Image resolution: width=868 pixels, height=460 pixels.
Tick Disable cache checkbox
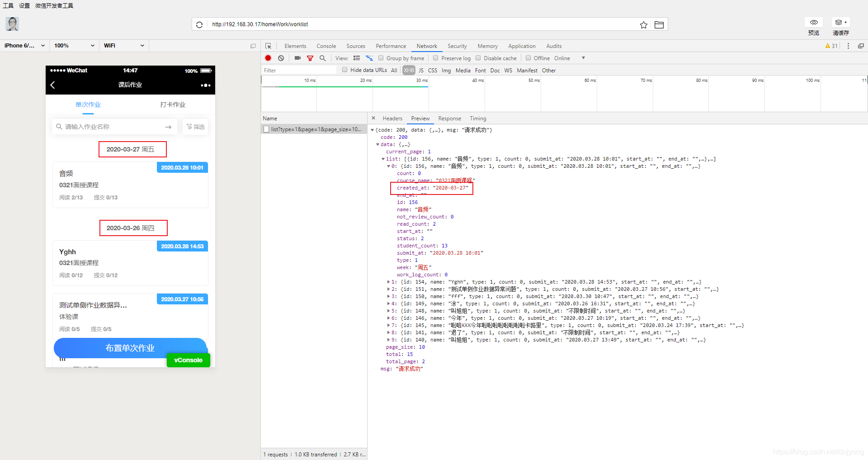(478, 58)
